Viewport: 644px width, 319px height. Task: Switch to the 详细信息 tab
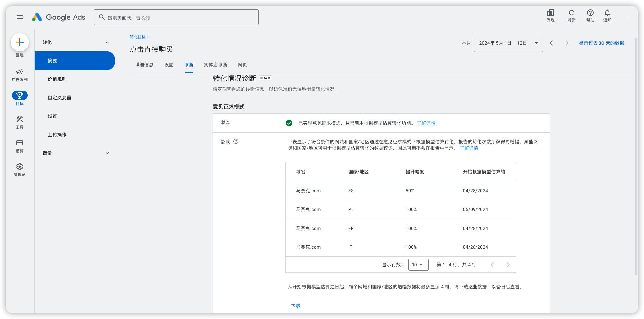coord(144,65)
